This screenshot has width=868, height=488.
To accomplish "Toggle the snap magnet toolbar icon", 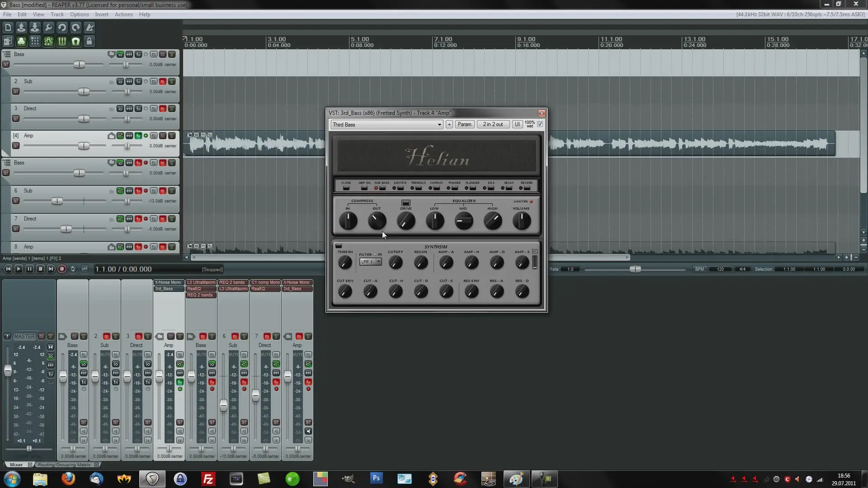I will 75,42.
